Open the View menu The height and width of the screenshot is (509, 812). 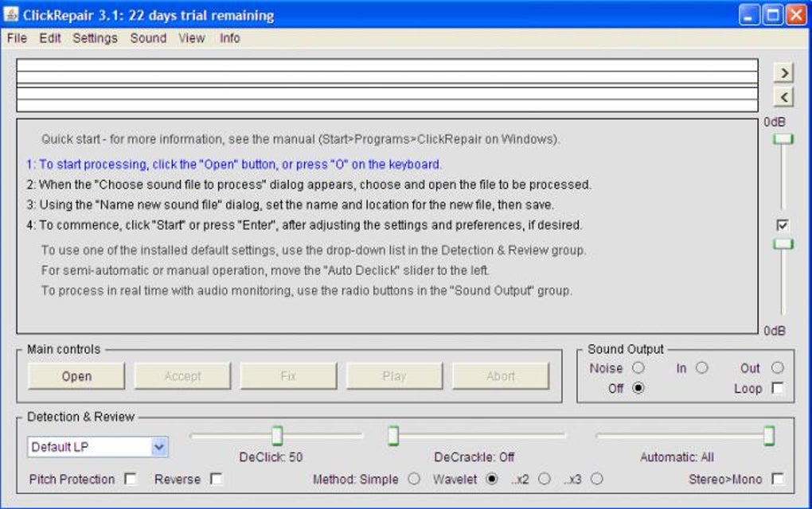click(192, 38)
